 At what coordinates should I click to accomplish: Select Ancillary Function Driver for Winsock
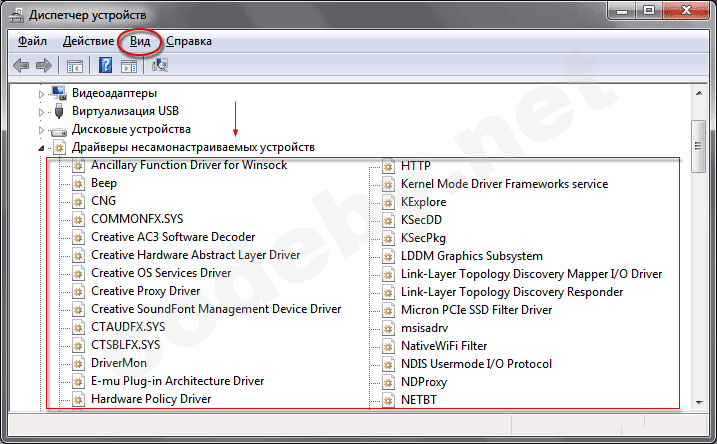coord(189,165)
